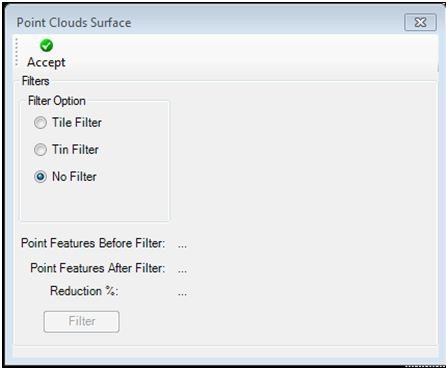Screen dimensions: 446x369
Task: Click the Point Features After Filter value
Action: coord(182,271)
